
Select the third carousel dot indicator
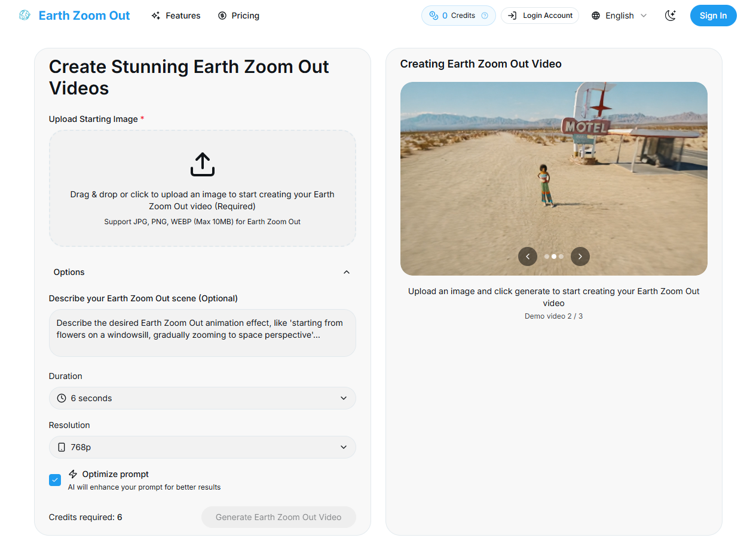click(x=561, y=256)
